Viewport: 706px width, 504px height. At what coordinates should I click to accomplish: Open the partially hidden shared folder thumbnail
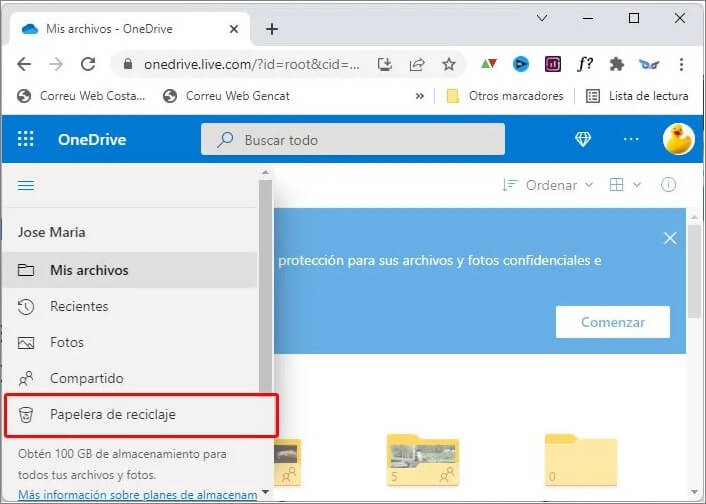(287, 462)
